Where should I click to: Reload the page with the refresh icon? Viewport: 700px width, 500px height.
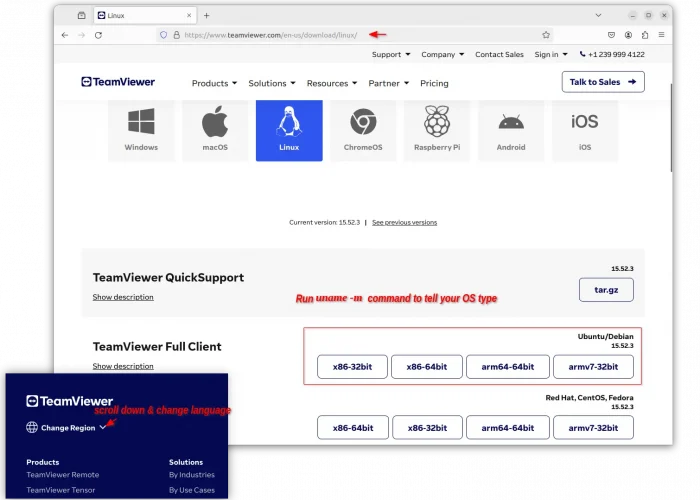point(98,34)
